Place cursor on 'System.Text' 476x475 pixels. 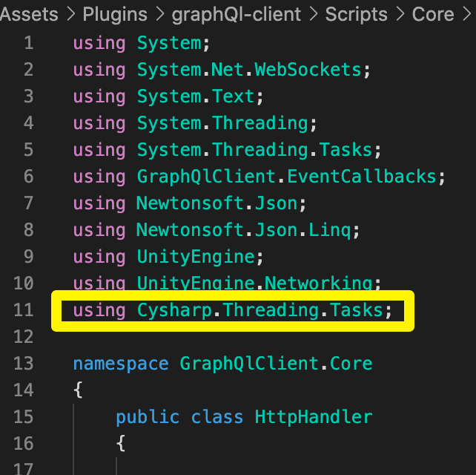(196, 96)
